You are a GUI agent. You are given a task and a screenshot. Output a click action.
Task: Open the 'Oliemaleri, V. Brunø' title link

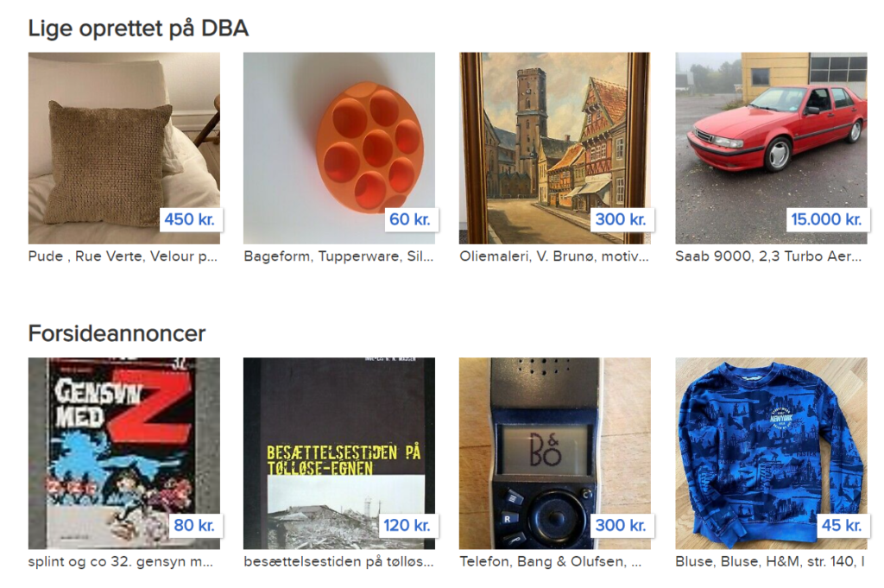coord(554,256)
